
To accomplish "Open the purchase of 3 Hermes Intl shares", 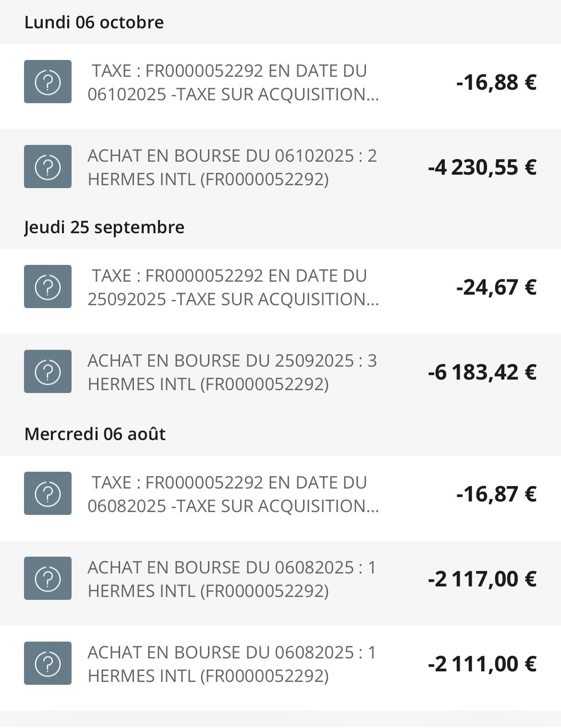I will point(232,372).
